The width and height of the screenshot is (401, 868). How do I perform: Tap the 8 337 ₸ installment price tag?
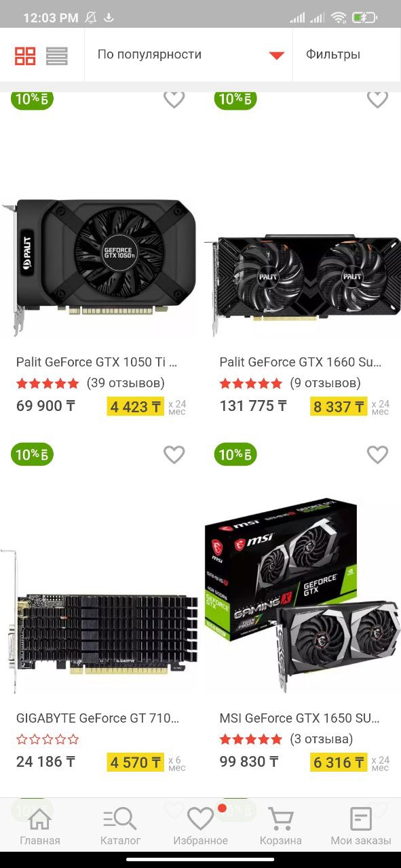coord(339,407)
